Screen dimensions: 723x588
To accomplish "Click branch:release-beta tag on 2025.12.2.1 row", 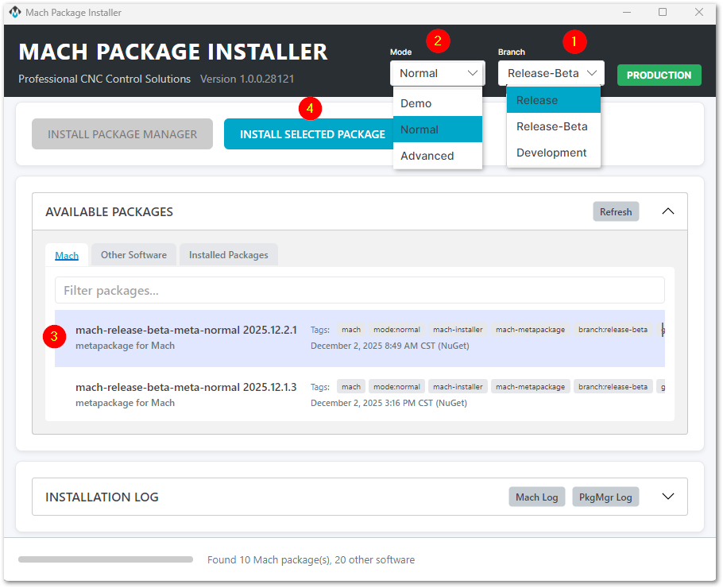I will (x=613, y=330).
